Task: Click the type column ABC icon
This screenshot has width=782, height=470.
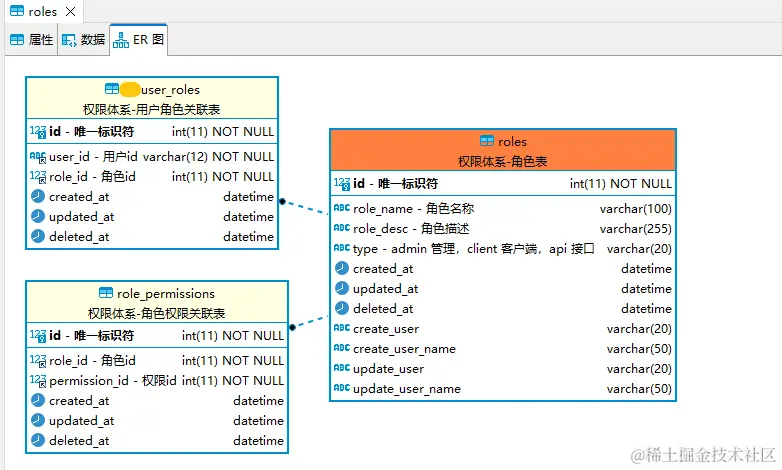Action: [x=342, y=248]
